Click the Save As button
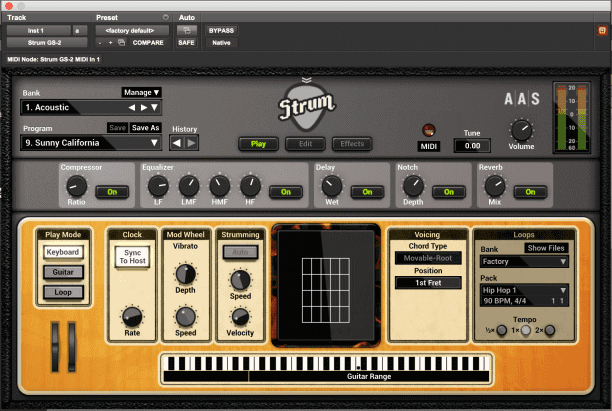The height and width of the screenshot is (411, 612). click(145, 128)
